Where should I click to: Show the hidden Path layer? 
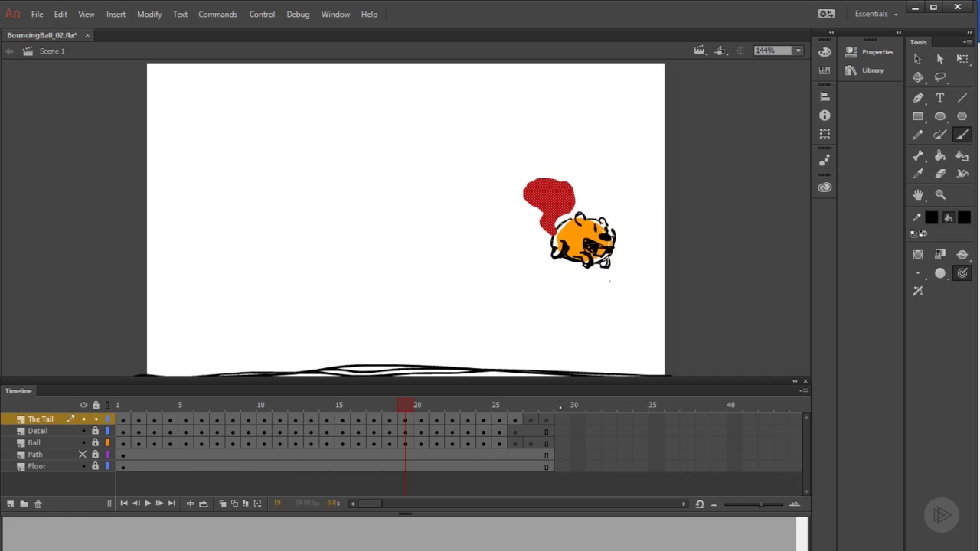pyautogui.click(x=83, y=455)
